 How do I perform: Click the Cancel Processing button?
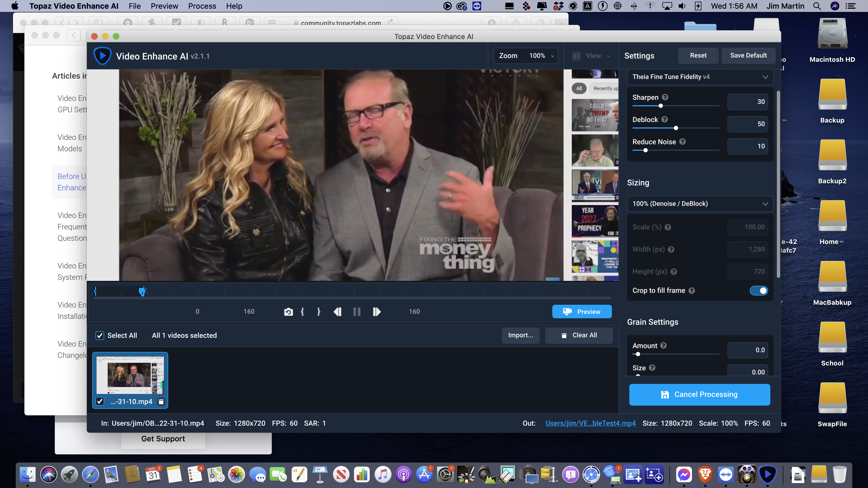pos(700,394)
